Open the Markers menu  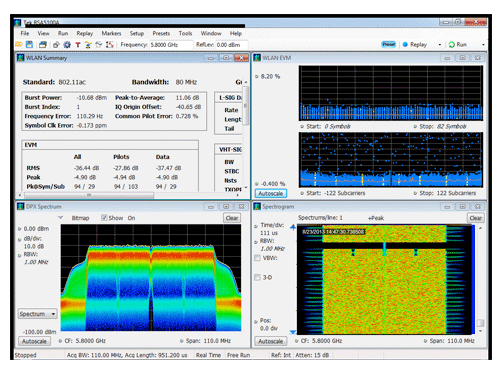(111, 33)
